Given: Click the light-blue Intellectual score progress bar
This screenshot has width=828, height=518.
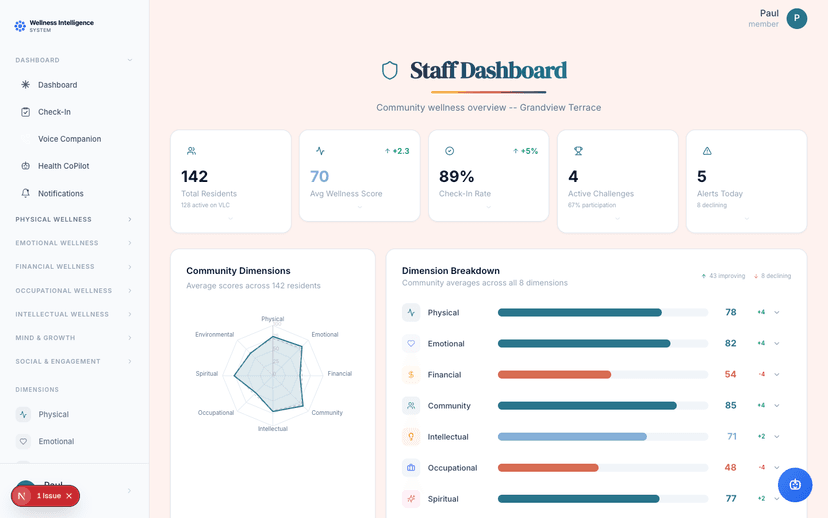Looking at the screenshot, I should point(572,437).
